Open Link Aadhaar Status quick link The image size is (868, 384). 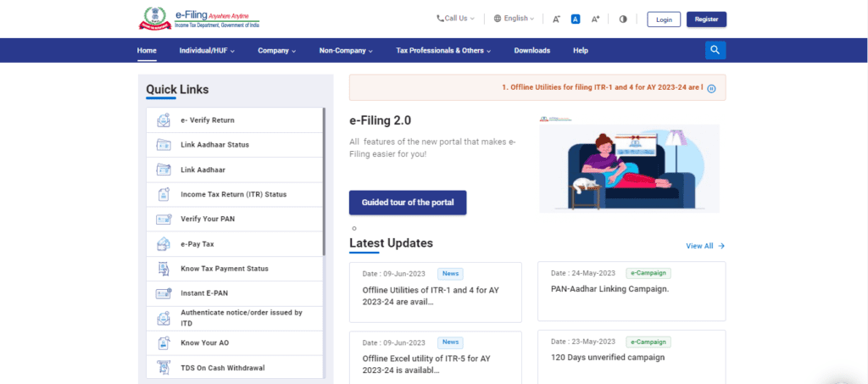pos(236,145)
